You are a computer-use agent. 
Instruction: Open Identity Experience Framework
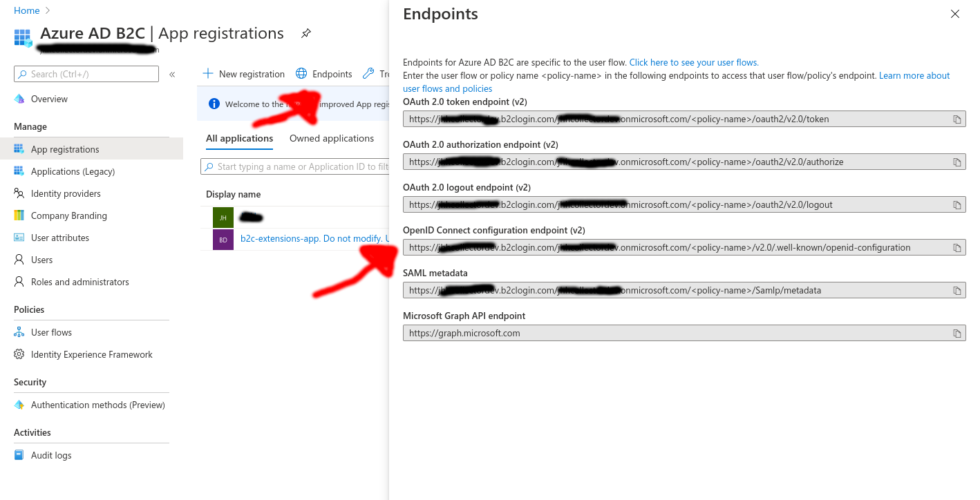coord(91,354)
